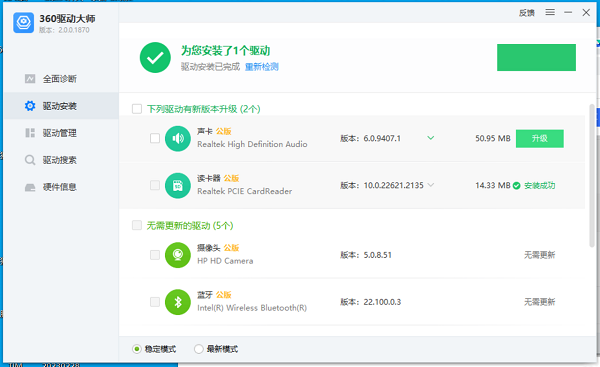Open 全面诊断 diagnosis section
The height and width of the screenshot is (367, 600).
pyautogui.click(x=61, y=79)
